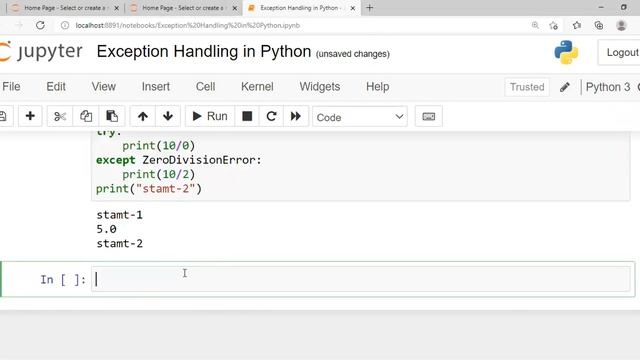Image resolution: width=640 pixels, height=360 pixels.
Task: Open the Kernel menu
Action: click(257, 87)
